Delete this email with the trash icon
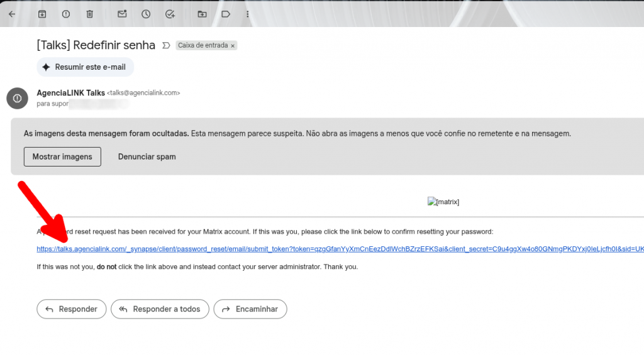Viewport: 644px width, 355px height. [90, 14]
